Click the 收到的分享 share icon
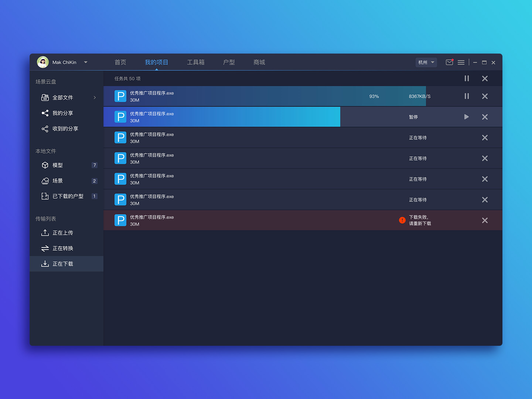The width and height of the screenshot is (532, 399). tap(45, 129)
